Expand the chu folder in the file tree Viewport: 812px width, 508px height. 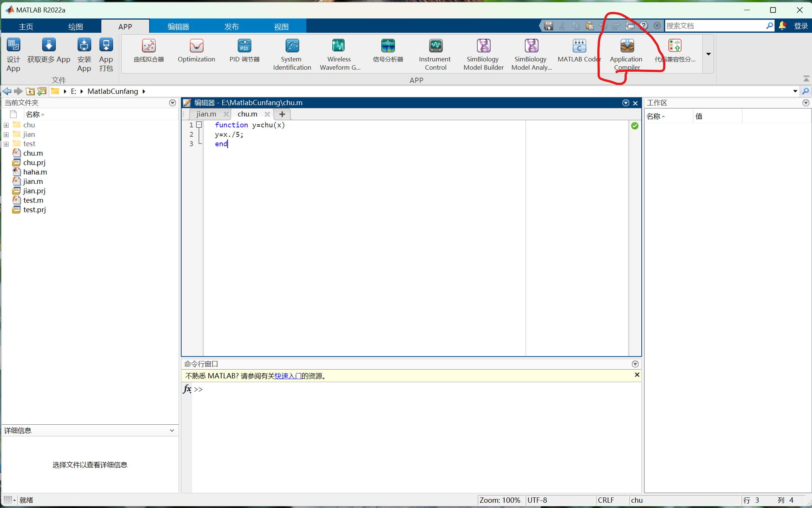coord(6,125)
